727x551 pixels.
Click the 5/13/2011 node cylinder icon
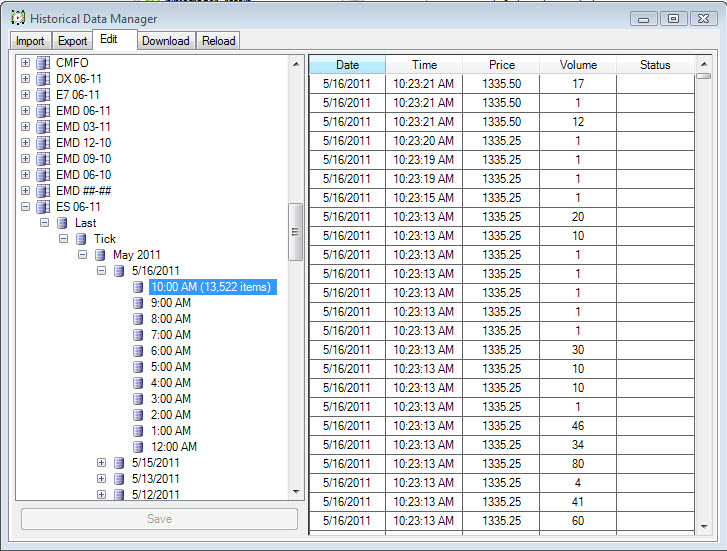[x=119, y=479]
